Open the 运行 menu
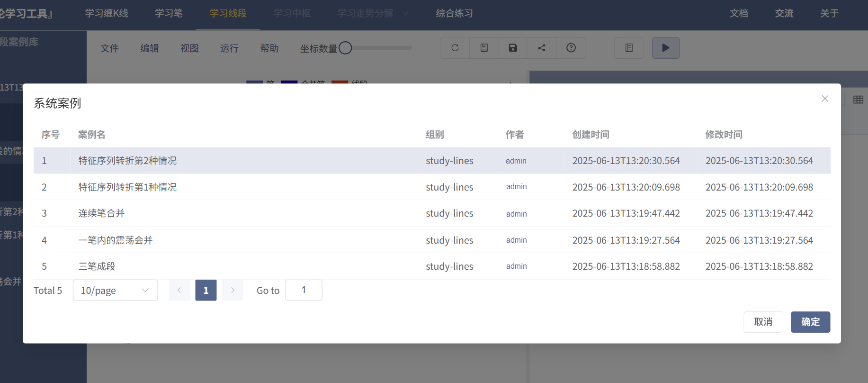Image resolution: width=868 pixels, height=383 pixels. 229,48
